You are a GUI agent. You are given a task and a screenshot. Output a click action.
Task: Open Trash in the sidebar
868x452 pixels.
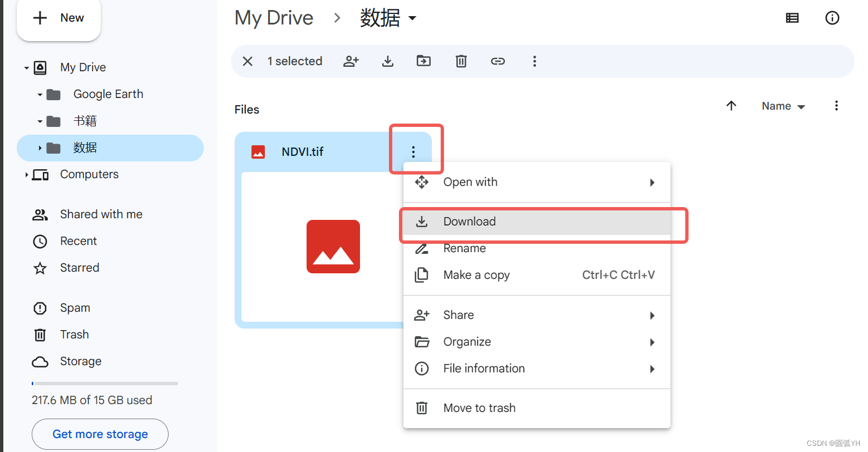(75, 335)
